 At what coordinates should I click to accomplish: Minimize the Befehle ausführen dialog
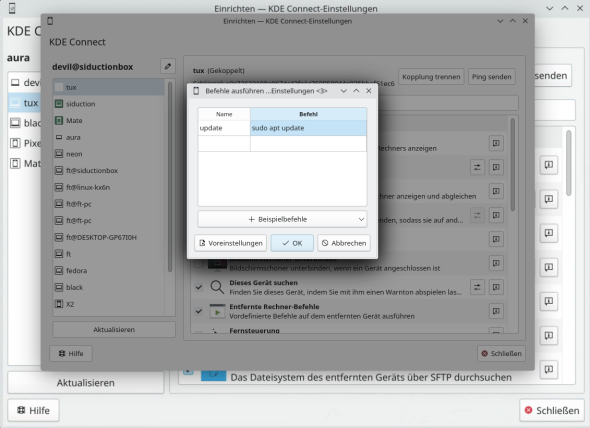344,91
